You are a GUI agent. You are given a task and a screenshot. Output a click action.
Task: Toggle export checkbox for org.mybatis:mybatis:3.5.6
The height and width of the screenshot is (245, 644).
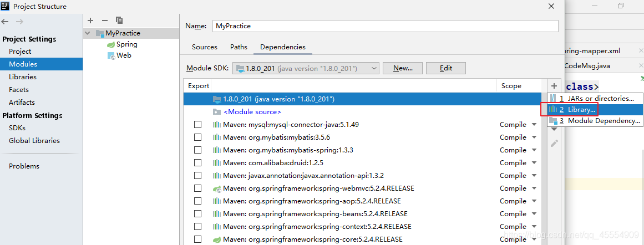(197, 137)
